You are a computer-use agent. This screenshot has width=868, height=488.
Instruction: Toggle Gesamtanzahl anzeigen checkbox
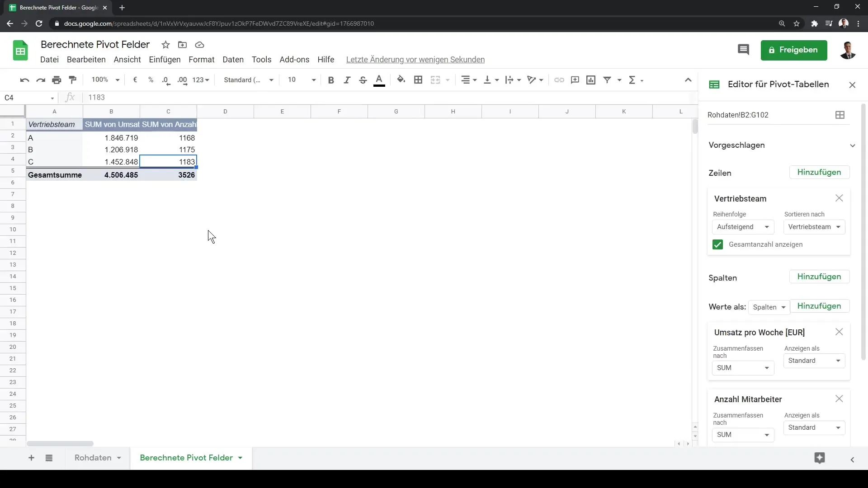[718, 244]
